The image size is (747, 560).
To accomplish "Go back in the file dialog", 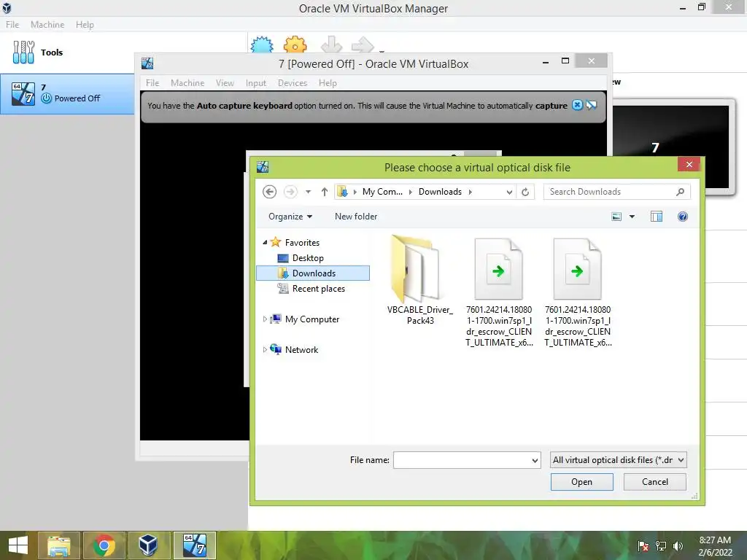I will point(269,192).
